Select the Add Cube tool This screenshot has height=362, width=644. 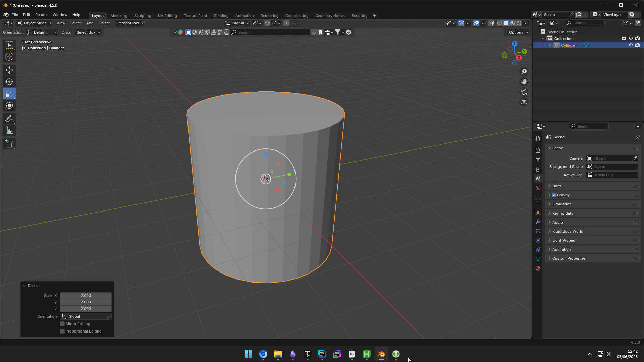click(x=9, y=144)
